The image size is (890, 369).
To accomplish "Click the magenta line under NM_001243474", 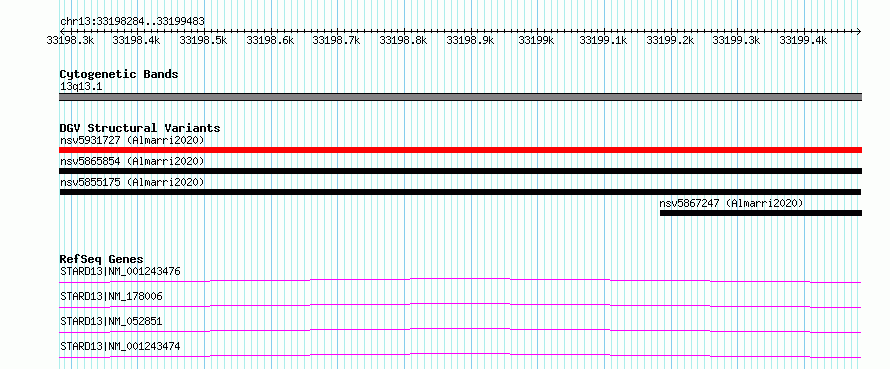I will (x=460, y=355).
